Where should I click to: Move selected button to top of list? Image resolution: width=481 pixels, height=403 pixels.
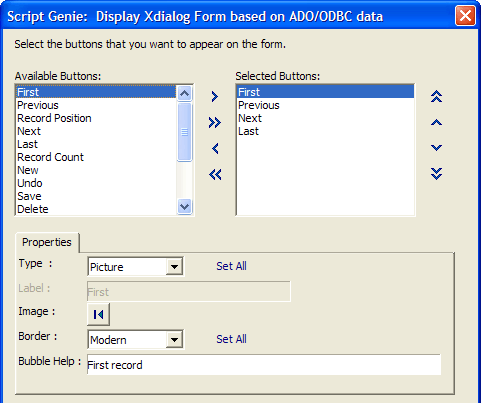click(436, 97)
